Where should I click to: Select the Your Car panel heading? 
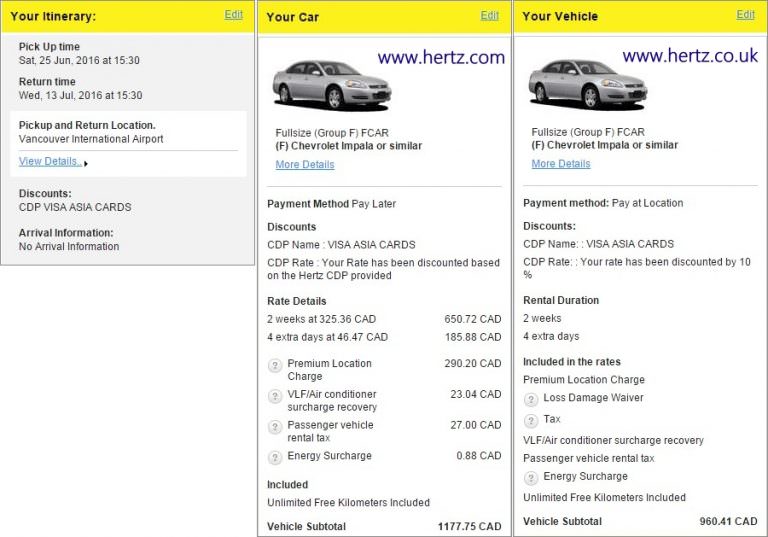pos(293,17)
